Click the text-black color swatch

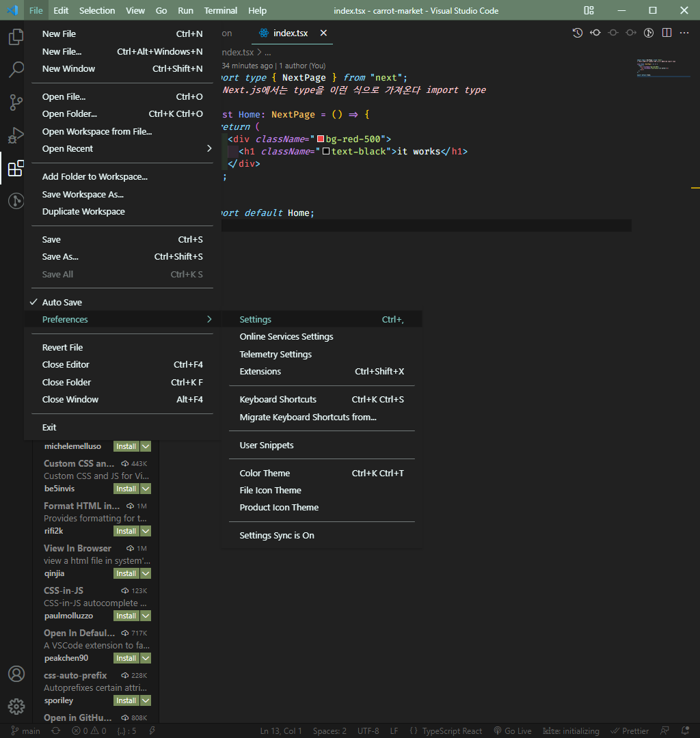pos(326,151)
